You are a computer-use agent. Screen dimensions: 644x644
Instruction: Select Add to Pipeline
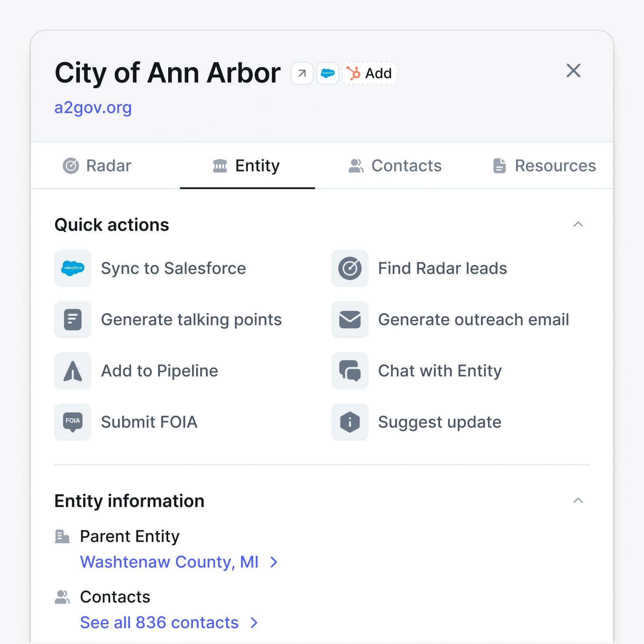[x=160, y=371]
